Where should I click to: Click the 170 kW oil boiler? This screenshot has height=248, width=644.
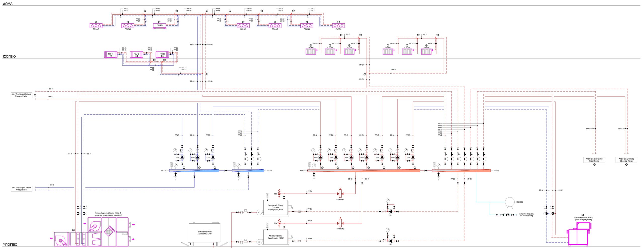click(275, 237)
